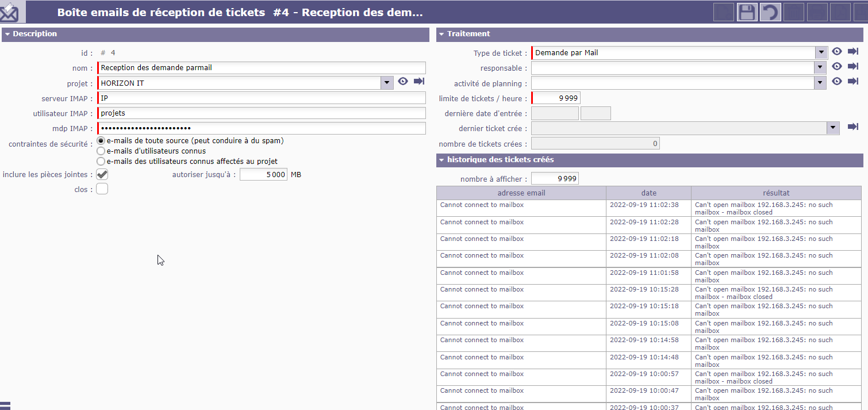This screenshot has height=410, width=868.
Task: Click the Save floppy disk icon
Action: coord(747,12)
